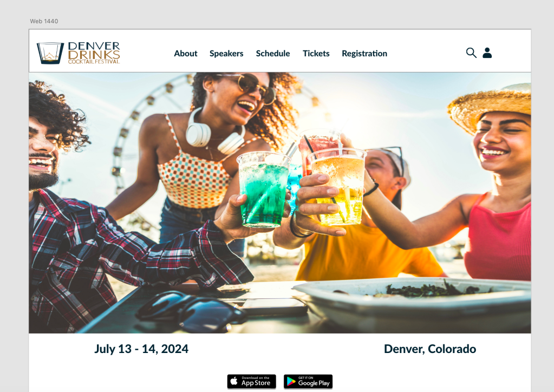
Task: Open the Registration nav link
Action: pyautogui.click(x=364, y=54)
